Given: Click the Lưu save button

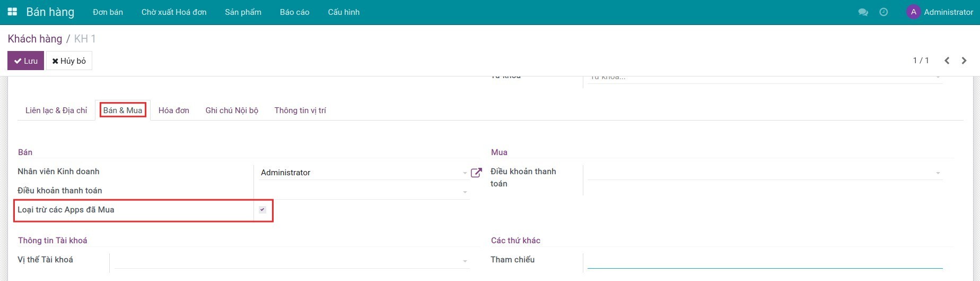Looking at the screenshot, I should pyautogui.click(x=25, y=61).
